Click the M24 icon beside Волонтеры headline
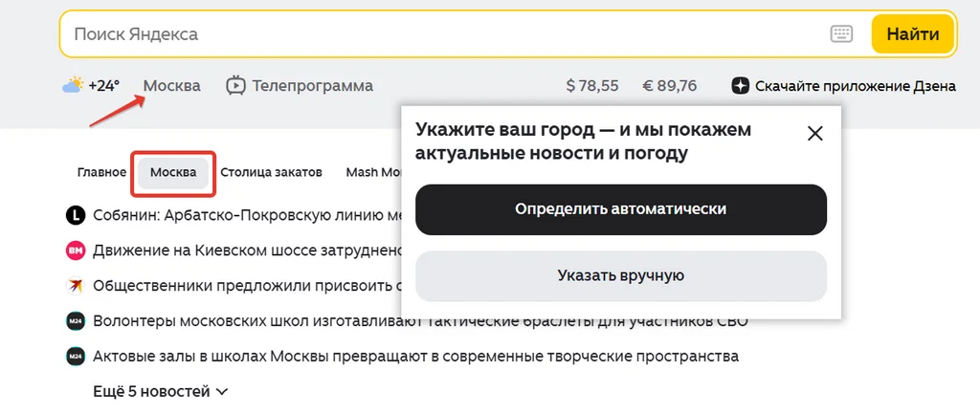 click(75, 321)
